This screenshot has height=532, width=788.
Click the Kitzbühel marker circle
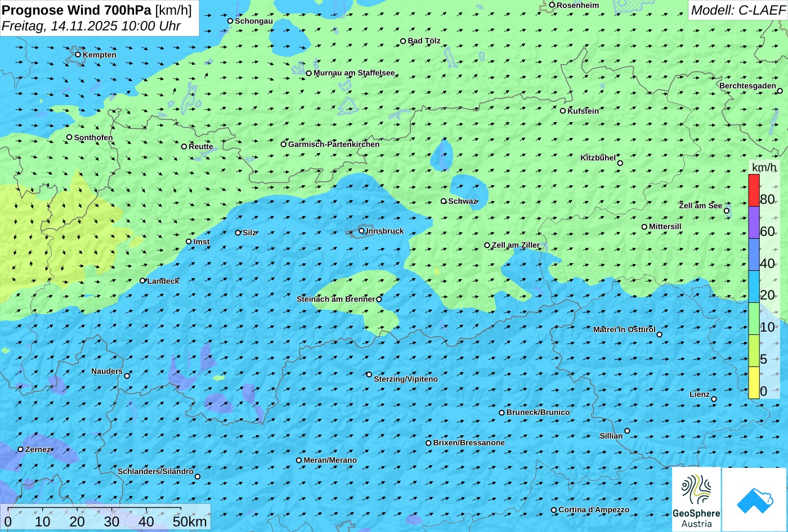point(620,163)
